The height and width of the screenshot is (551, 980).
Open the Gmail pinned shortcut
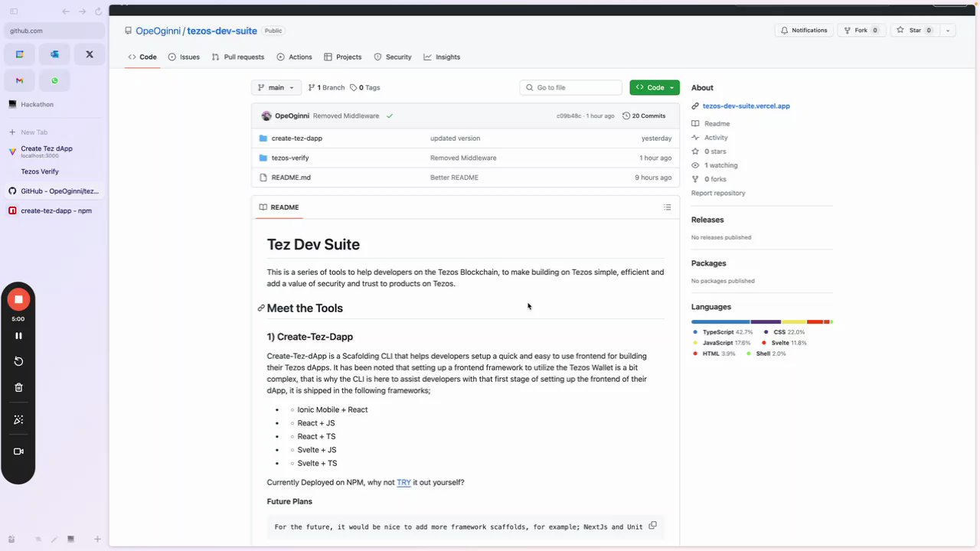coord(20,80)
